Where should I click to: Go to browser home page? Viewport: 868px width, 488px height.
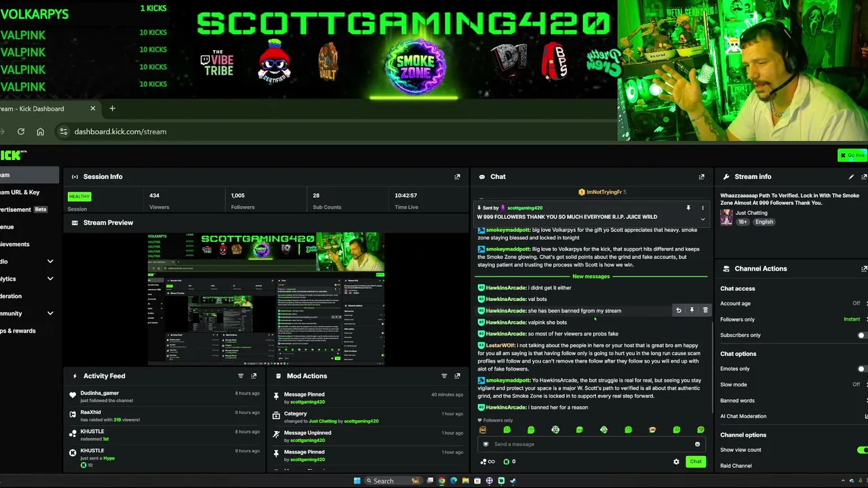(x=41, y=131)
